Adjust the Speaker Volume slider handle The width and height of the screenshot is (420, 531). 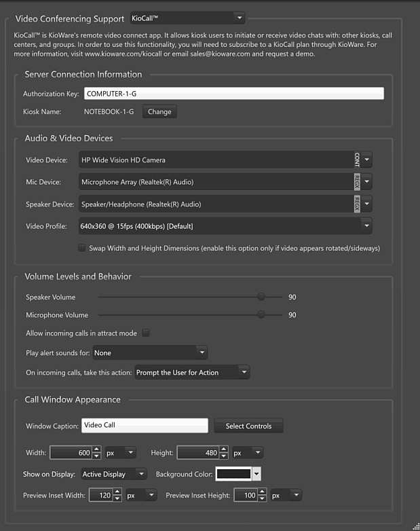pos(261,297)
